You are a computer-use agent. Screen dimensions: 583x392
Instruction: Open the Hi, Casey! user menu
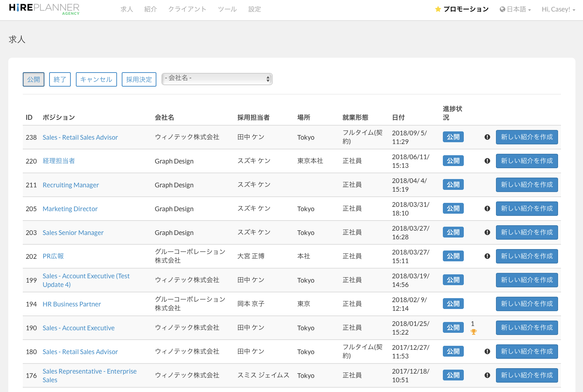pos(558,9)
